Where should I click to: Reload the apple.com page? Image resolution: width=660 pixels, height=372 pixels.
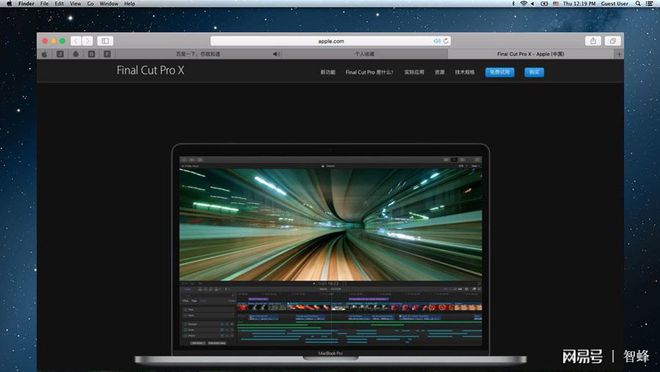(x=446, y=41)
